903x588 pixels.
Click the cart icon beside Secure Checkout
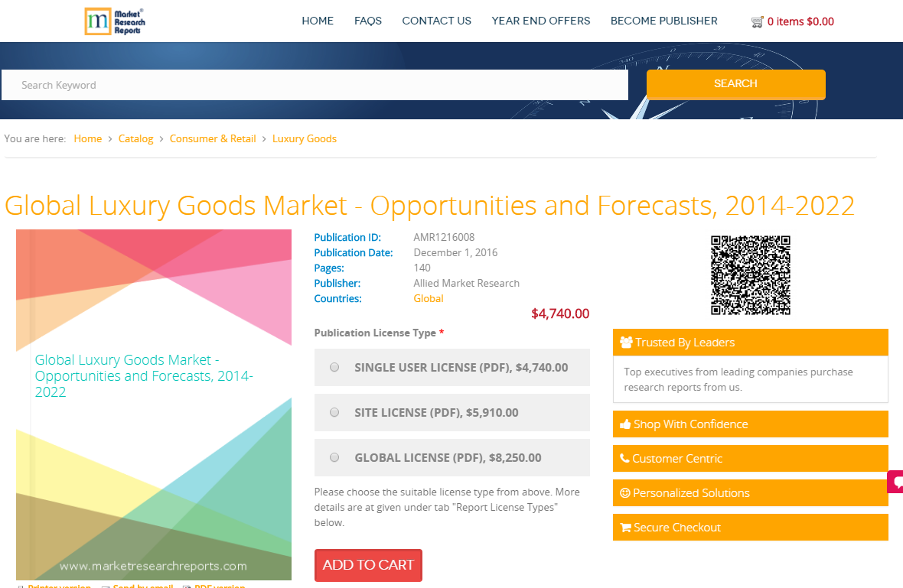(x=625, y=528)
